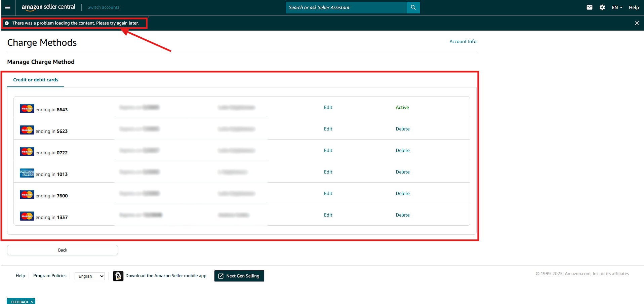Click the info icon in error banner
Screen dimensions: 644x304
click(7, 23)
